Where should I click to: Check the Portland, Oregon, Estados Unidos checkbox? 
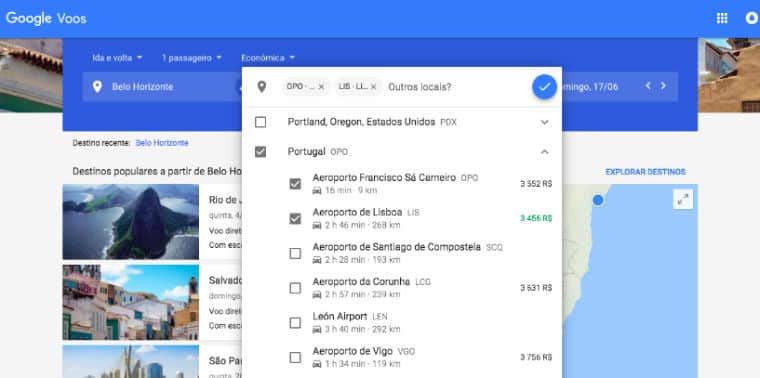coord(260,122)
